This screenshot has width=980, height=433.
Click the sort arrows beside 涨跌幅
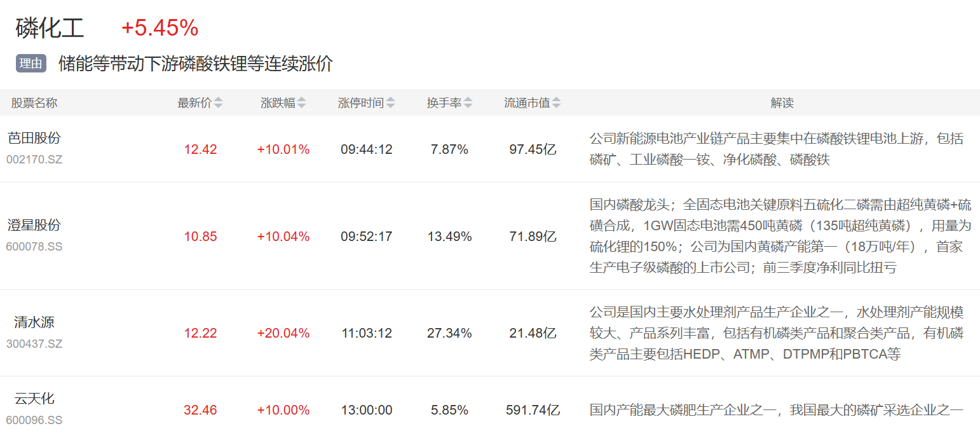(302, 103)
